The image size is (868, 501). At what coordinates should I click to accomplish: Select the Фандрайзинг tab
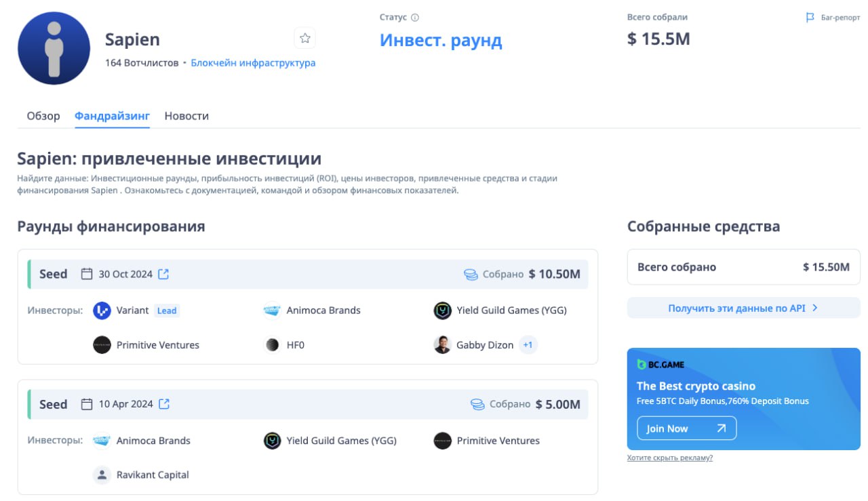coord(112,116)
